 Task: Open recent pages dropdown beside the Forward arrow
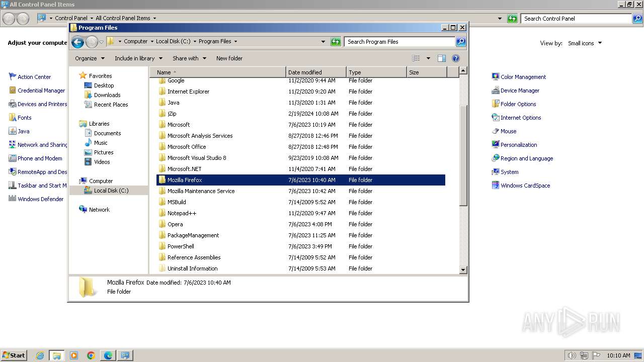(101, 42)
